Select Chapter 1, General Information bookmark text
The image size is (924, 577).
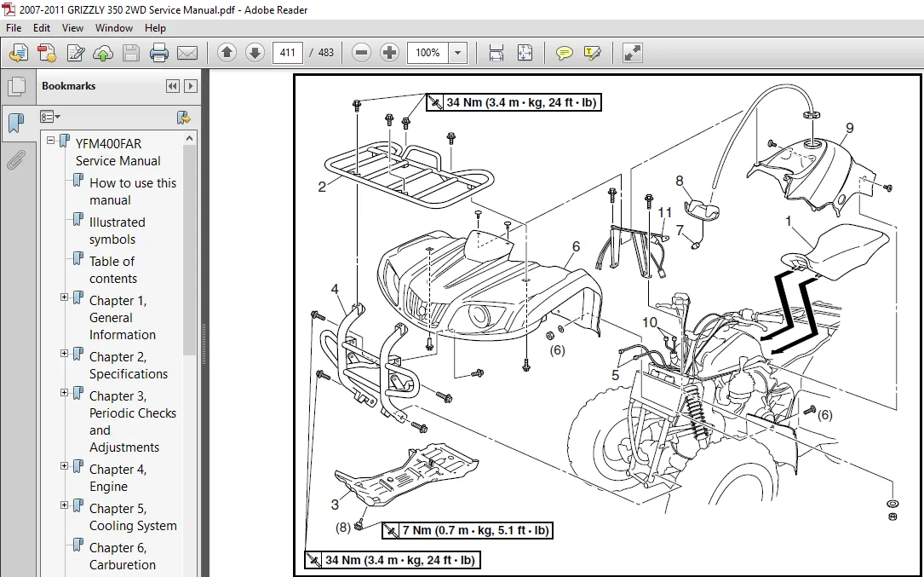tap(123, 317)
